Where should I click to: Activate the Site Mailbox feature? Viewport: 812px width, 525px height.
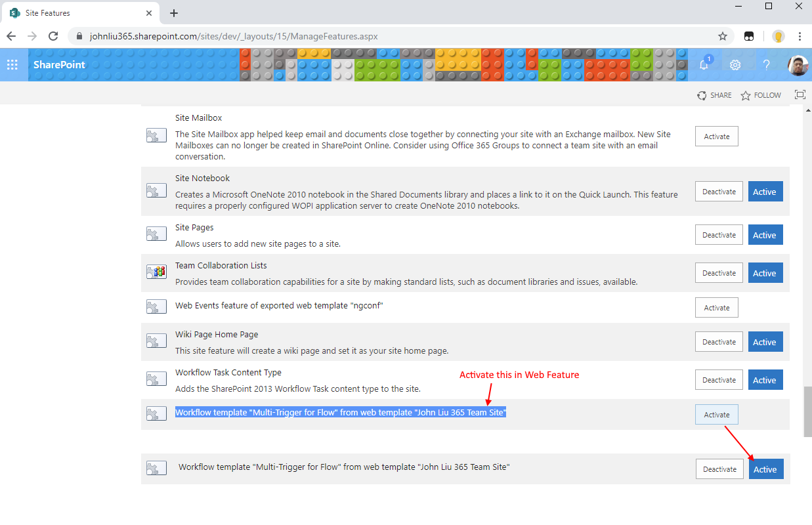[716, 136]
